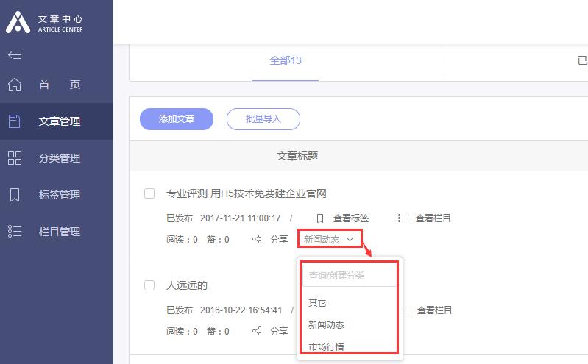
Task: Click 赞：0 in the 人远远的 row
Action: pos(218,331)
